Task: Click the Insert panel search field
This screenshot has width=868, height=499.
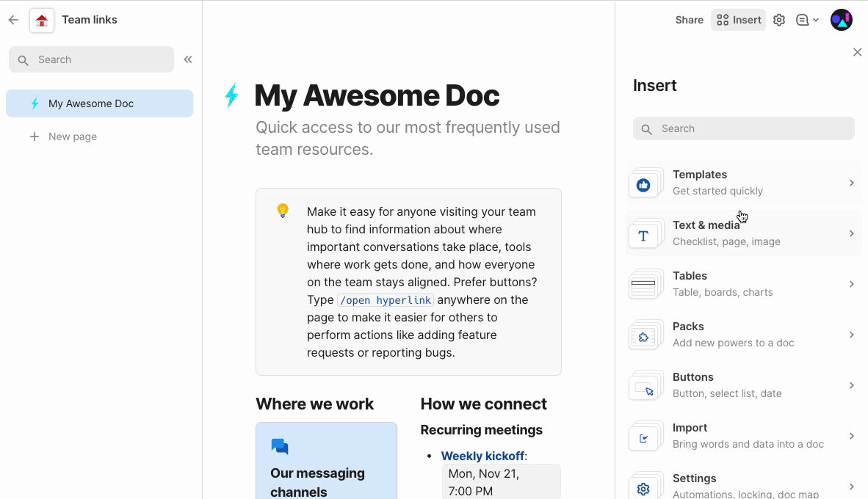Action: (743, 128)
